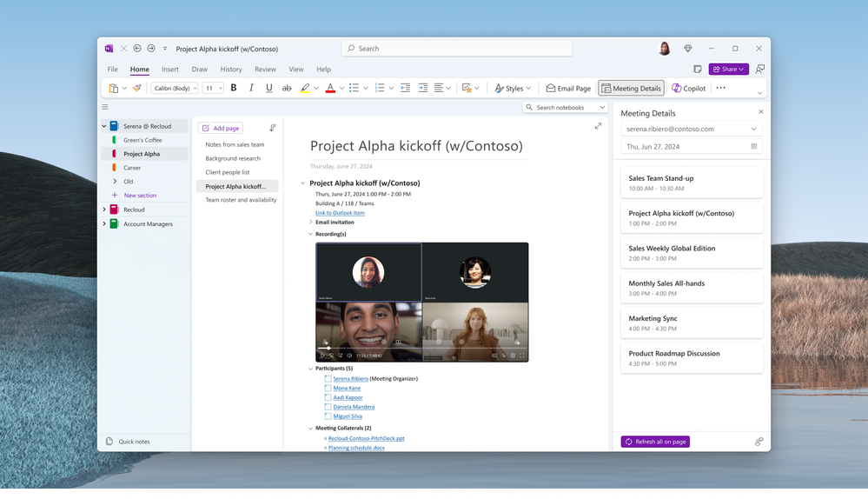Click the Share button
Screen dimensions: 868x499
[x=728, y=69]
